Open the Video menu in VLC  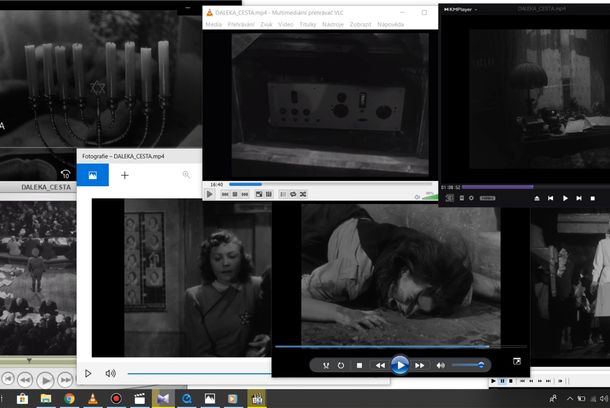click(286, 25)
